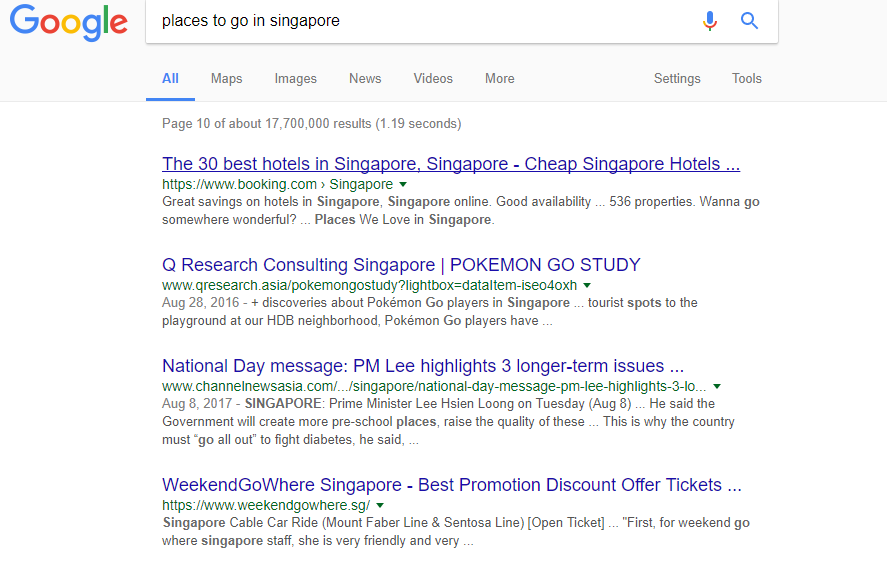This screenshot has height=572, width=887.
Task: Select the All tab
Action: 170,79
